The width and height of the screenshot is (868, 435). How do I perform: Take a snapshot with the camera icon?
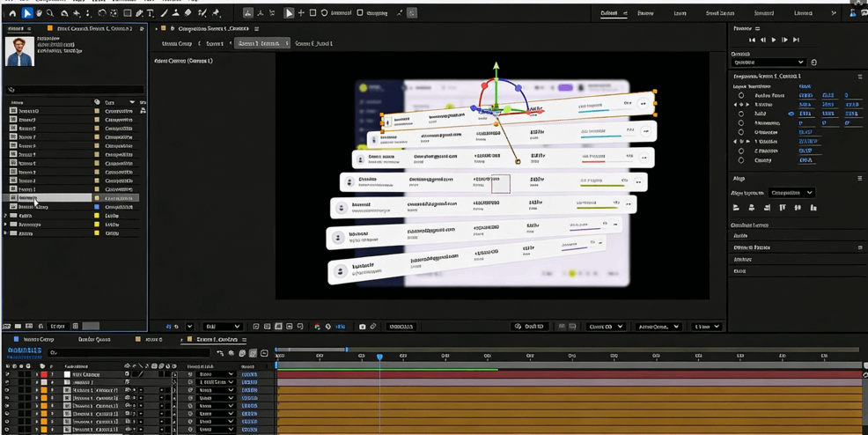[x=362, y=327]
